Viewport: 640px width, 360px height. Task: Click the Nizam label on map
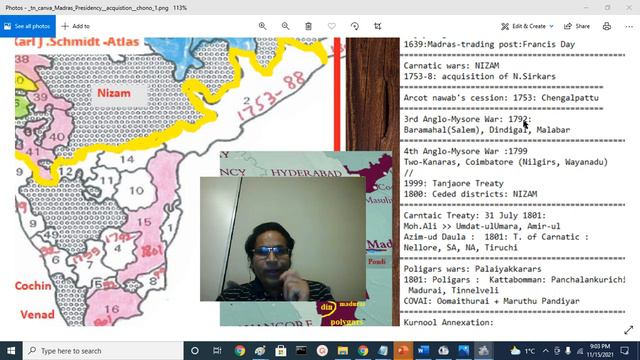tap(114, 93)
